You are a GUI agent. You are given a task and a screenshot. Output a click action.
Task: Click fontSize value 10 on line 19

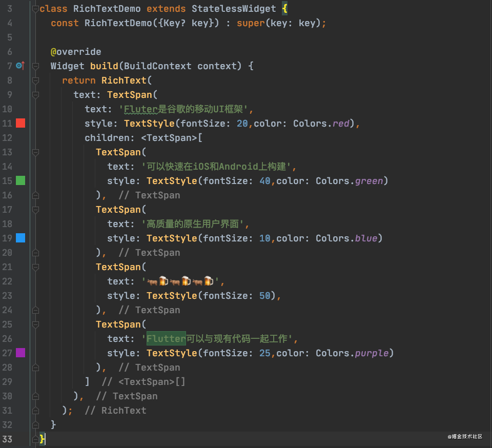[265, 238]
